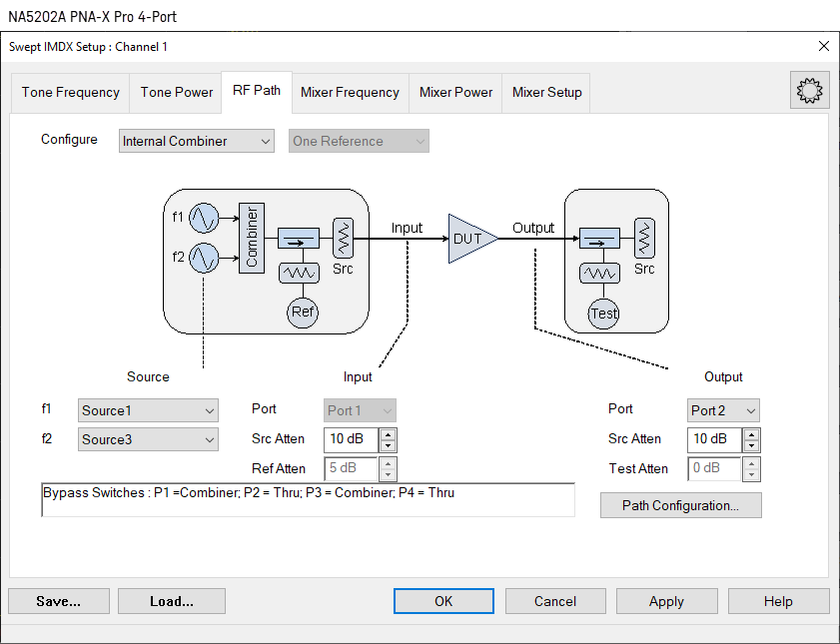Click the Test receiver circle
The height and width of the screenshot is (644, 840).
[603, 313]
